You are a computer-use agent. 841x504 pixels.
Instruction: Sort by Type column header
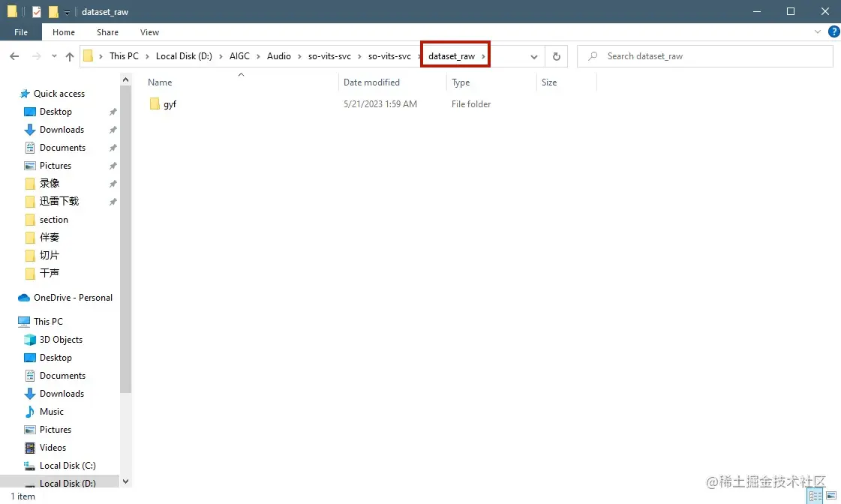coord(460,82)
